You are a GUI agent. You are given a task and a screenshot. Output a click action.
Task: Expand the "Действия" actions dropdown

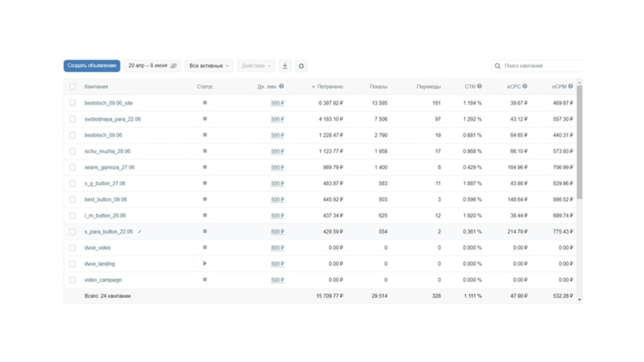(256, 66)
